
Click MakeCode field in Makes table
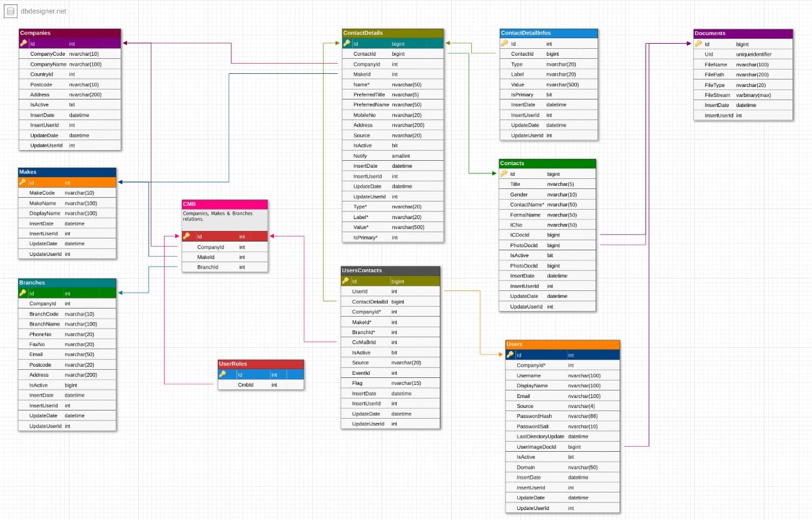click(67, 193)
